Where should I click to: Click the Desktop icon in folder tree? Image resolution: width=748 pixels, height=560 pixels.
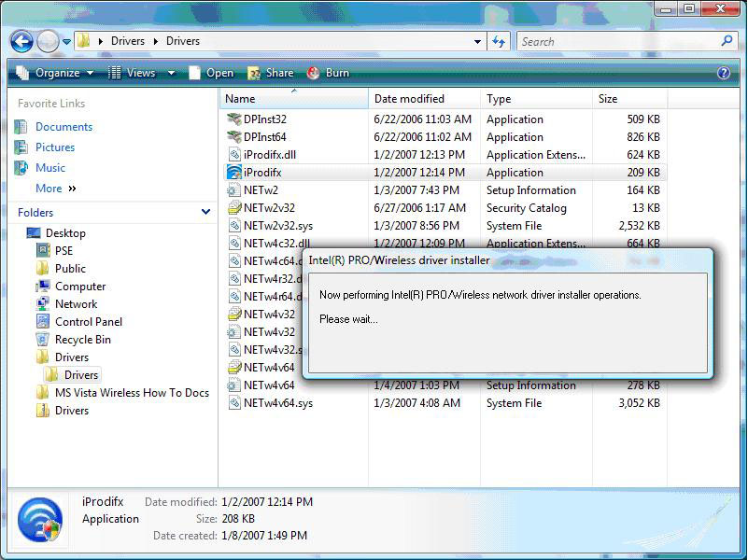click(x=34, y=233)
